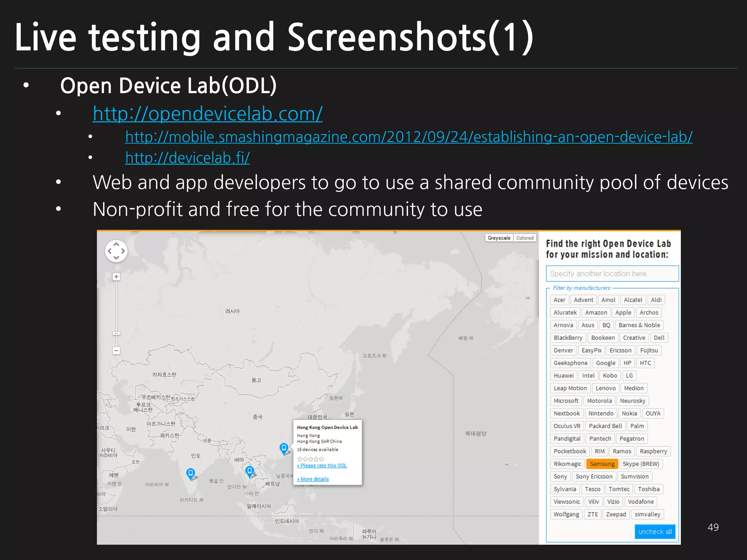The width and height of the screenshot is (747, 560).
Task: Click the Filter by manufacturers legend
Action: pyautogui.click(x=581, y=288)
